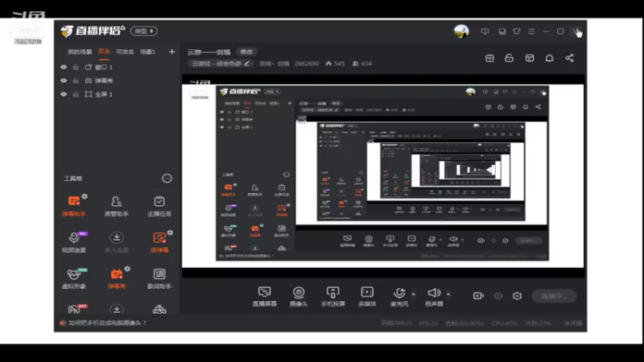Image resolution: width=644 pixels, height=362 pixels.
Task: Click the live preview canvas
Action: (x=383, y=176)
